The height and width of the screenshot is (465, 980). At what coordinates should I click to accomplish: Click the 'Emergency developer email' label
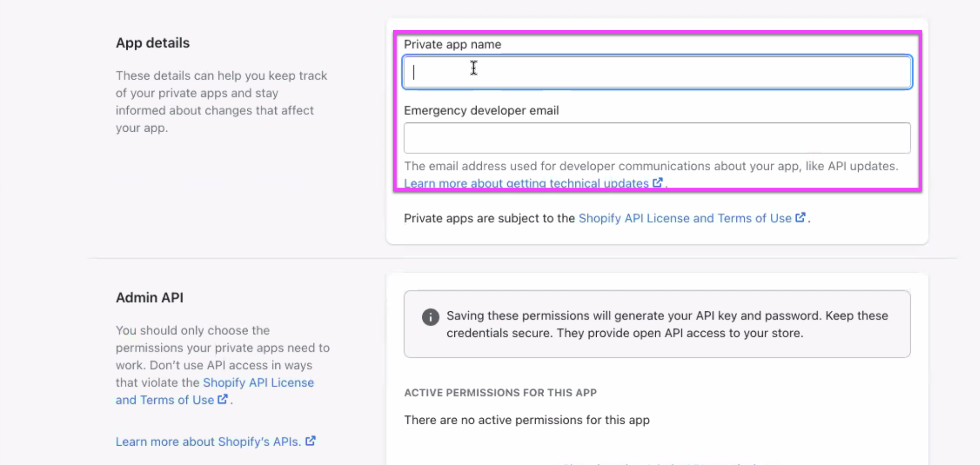pyautogui.click(x=481, y=111)
